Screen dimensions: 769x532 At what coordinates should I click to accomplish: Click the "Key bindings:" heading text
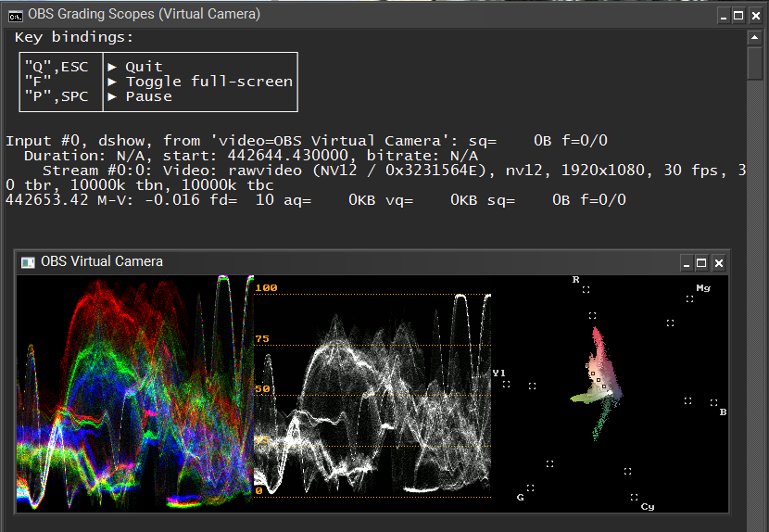coord(74,37)
